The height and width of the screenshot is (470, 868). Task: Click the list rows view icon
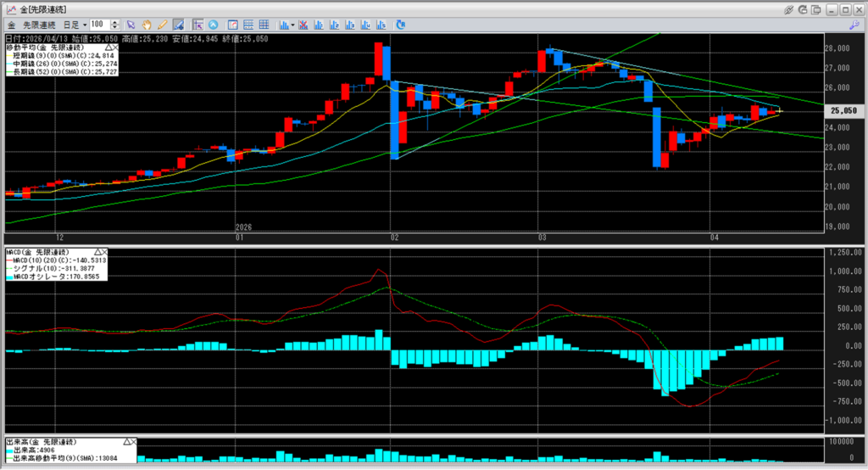click(248, 25)
